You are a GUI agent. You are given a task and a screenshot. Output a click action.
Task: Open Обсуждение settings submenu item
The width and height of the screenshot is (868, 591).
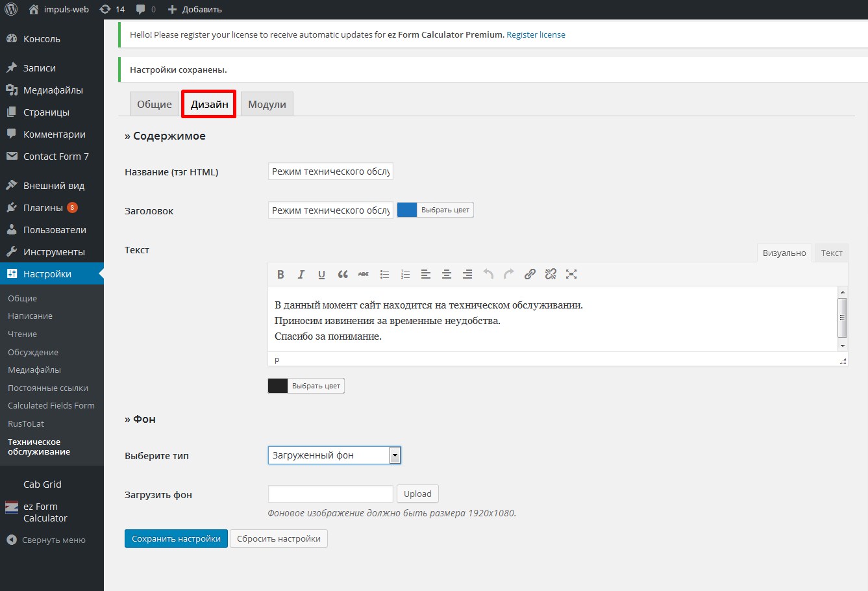[x=33, y=352]
